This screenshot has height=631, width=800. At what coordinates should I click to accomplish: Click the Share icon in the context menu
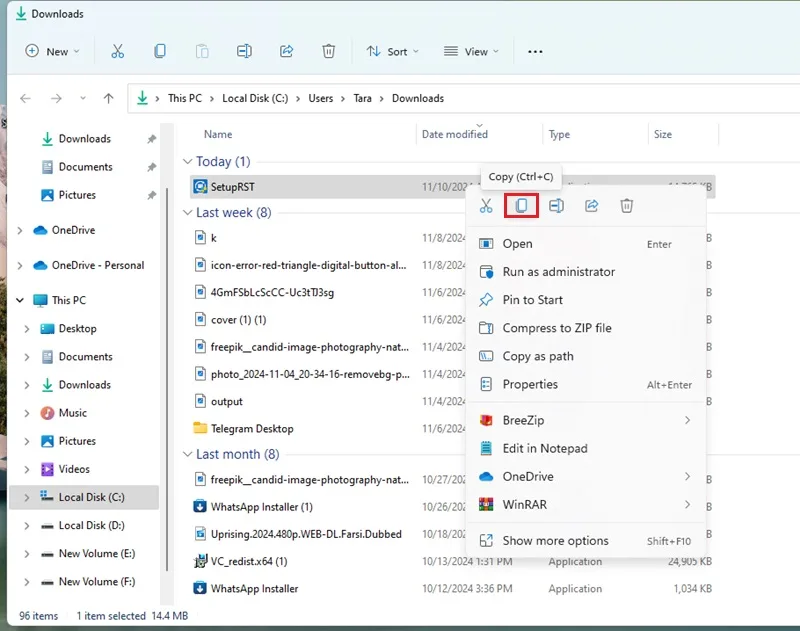click(x=591, y=206)
